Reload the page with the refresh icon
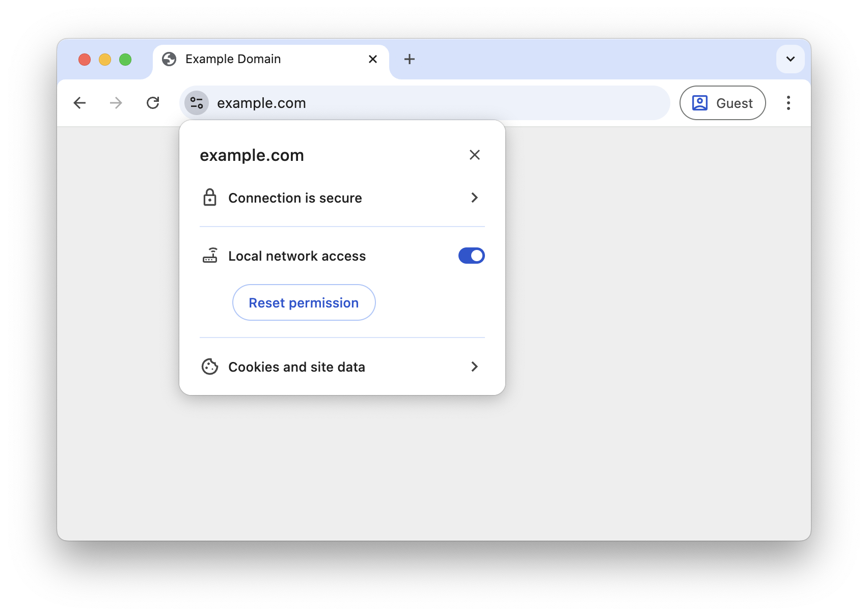This screenshot has height=616, width=868. tap(153, 103)
